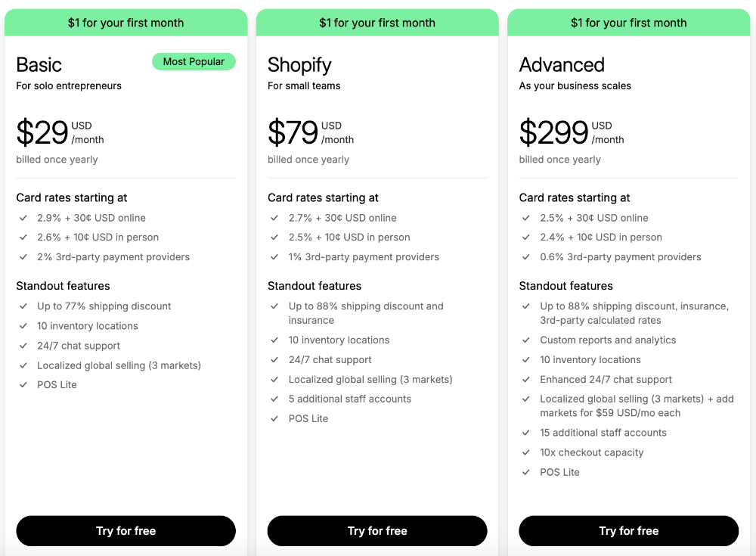756x556 pixels.
Task: Click the Shopify plan title
Action: (299, 65)
